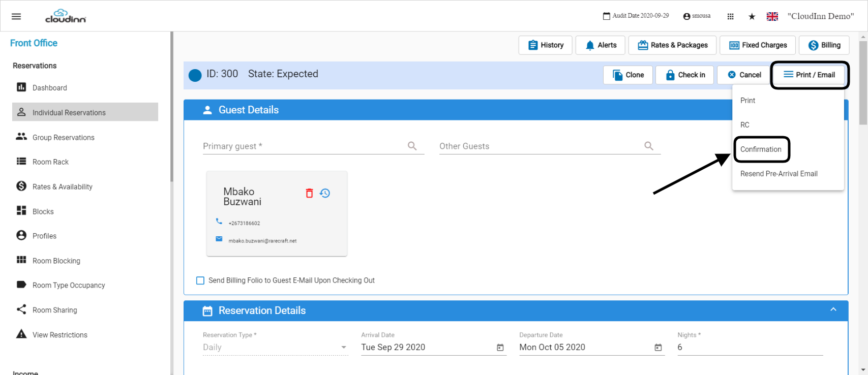
Task: Check in the reservation
Action: (685, 75)
